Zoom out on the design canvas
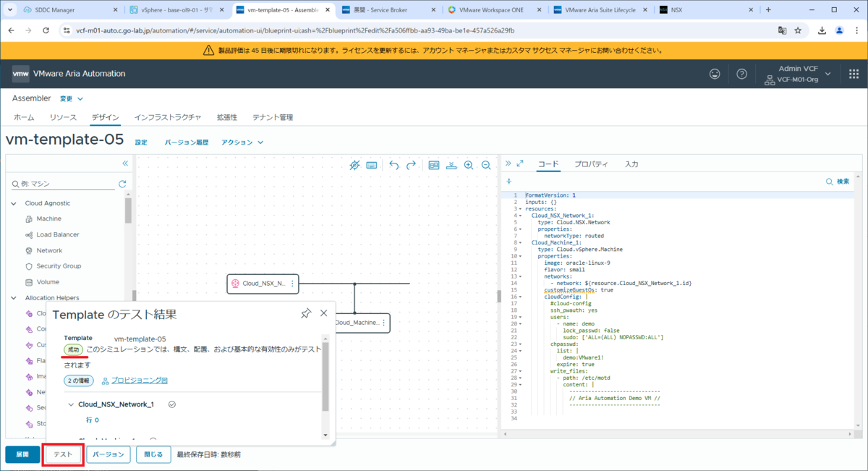Image resolution: width=868 pixels, height=471 pixels. click(x=486, y=165)
